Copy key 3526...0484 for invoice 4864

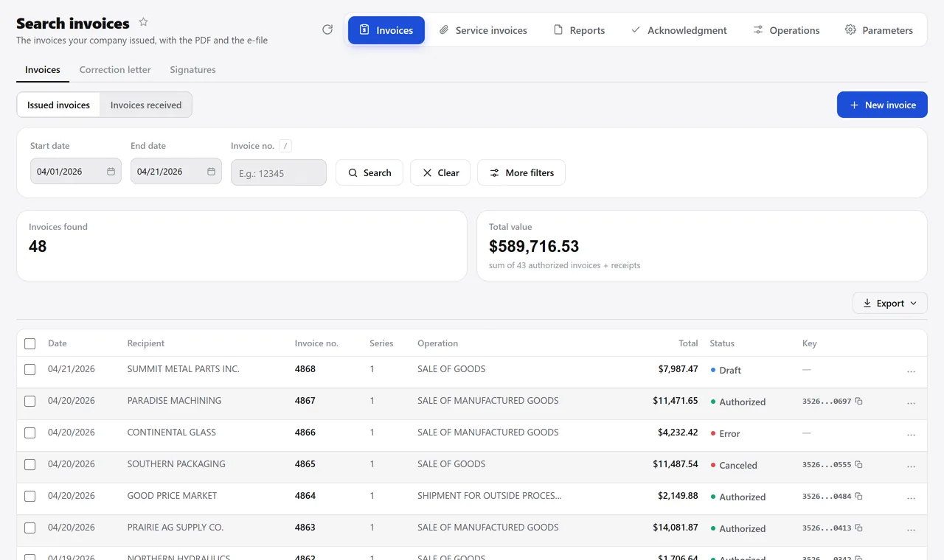(858, 497)
